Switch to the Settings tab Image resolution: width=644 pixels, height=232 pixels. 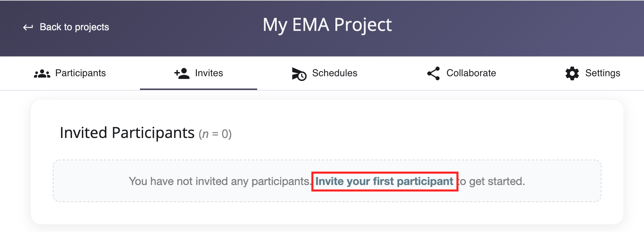tap(603, 73)
